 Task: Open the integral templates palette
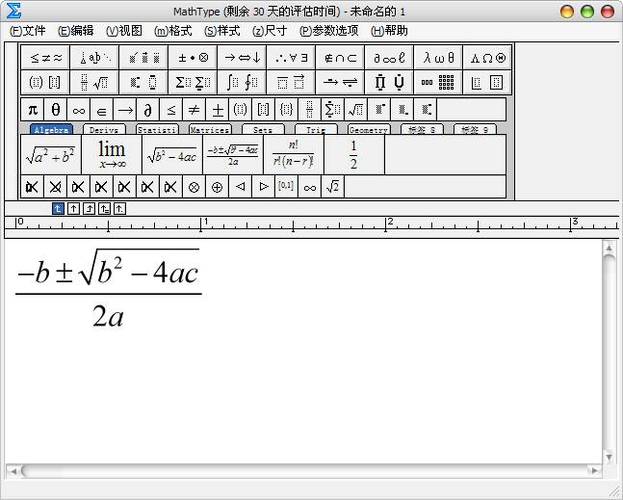coord(242,82)
